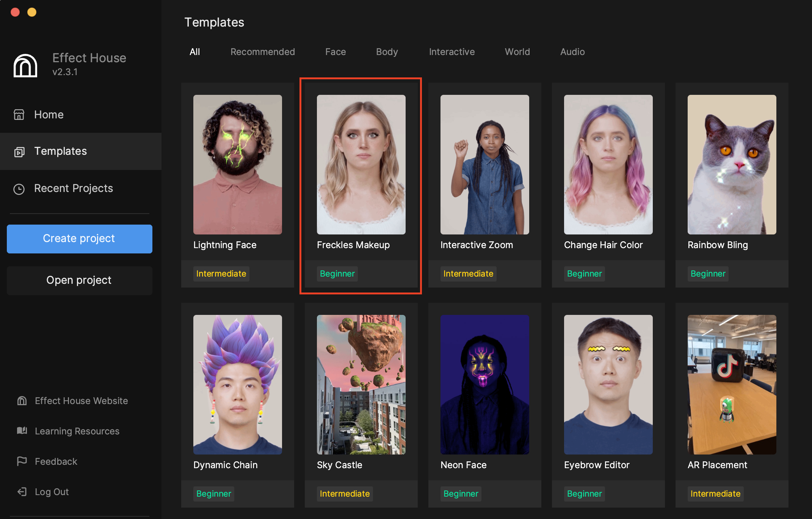
Task: Select the Recommended tab filter
Action: point(263,52)
